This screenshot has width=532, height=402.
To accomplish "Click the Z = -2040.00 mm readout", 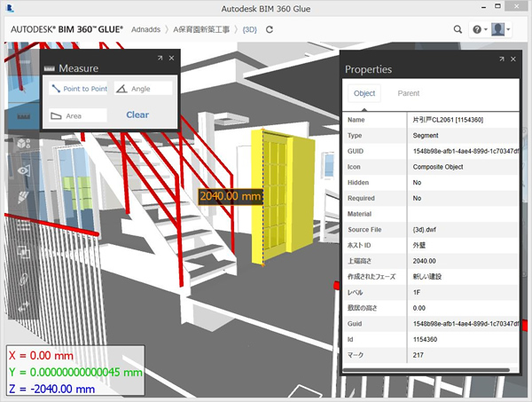I will coord(51,389).
